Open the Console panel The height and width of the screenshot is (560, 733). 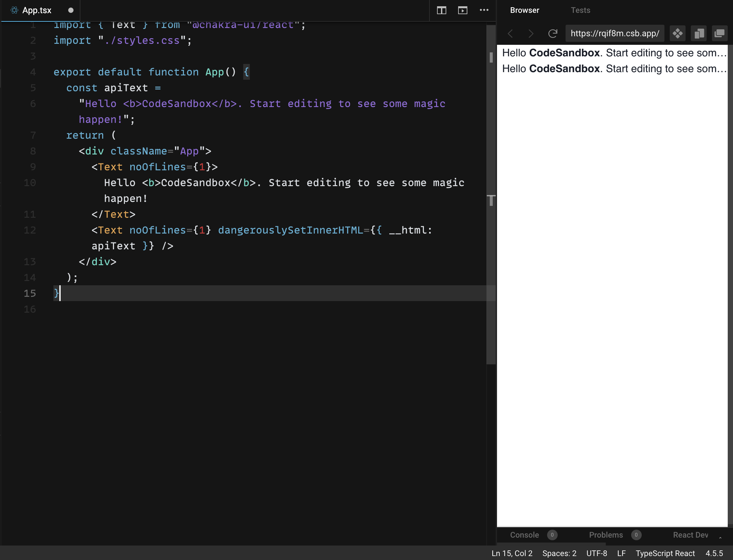click(524, 535)
